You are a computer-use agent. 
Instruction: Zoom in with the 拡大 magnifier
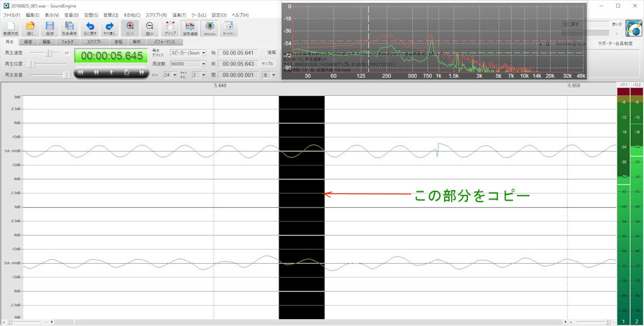pos(130,28)
